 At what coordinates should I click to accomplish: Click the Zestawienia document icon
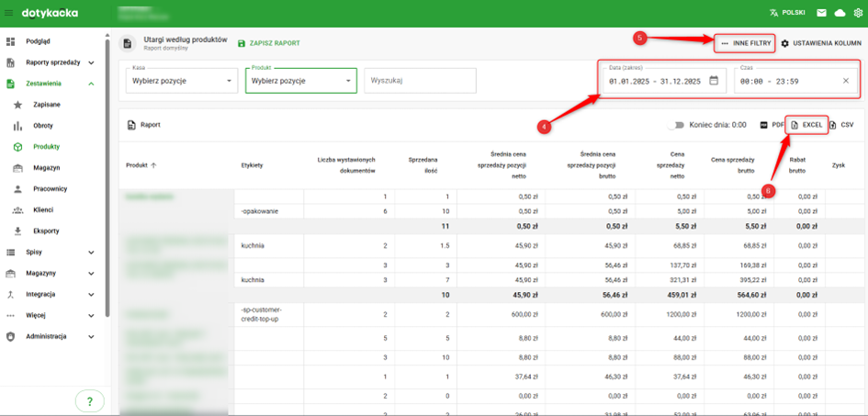[x=10, y=84]
